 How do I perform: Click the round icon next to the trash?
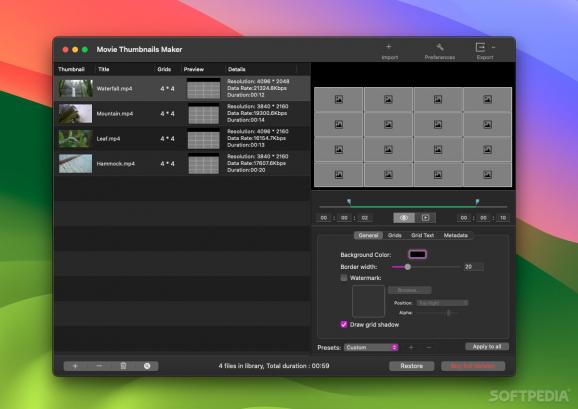coord(147,366)
